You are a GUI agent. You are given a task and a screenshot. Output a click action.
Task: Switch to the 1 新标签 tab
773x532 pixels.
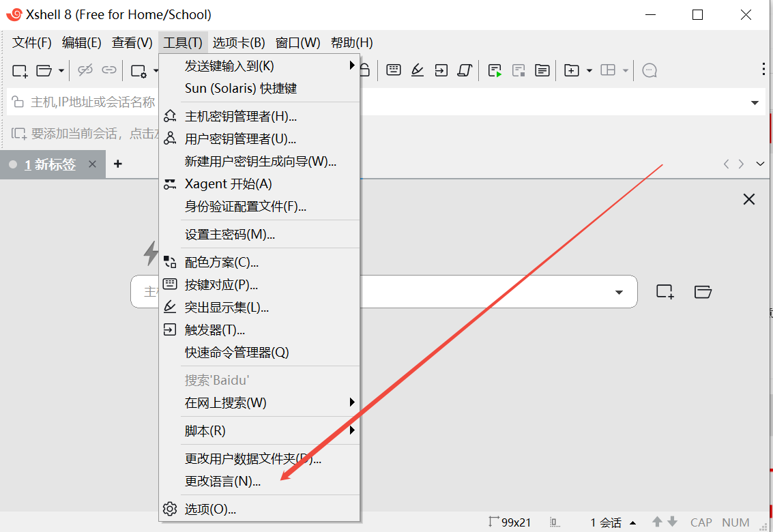coord(49,164)
